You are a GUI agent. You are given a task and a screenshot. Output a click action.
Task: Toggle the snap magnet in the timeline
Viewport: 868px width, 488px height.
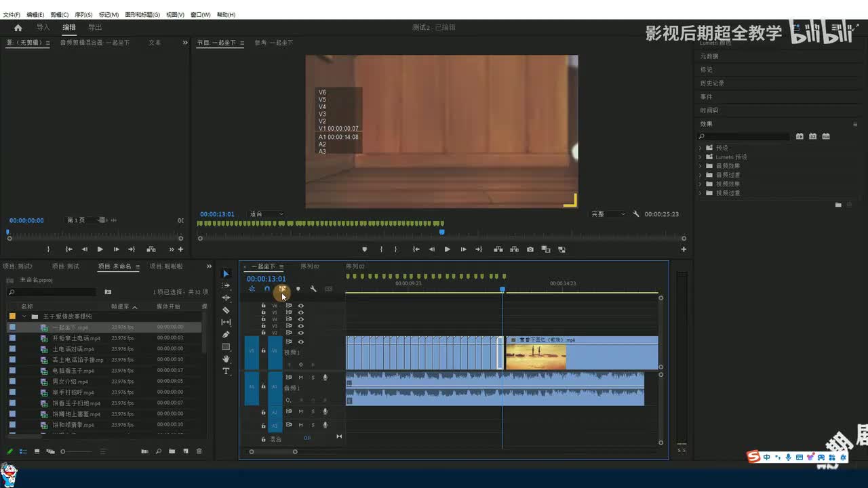pos(267,289)
